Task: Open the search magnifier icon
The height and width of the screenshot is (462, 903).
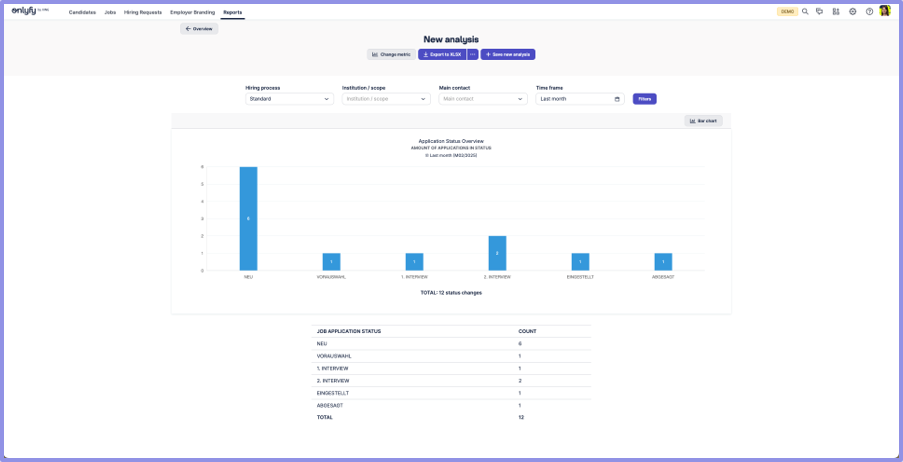Action: click(805, 12)
